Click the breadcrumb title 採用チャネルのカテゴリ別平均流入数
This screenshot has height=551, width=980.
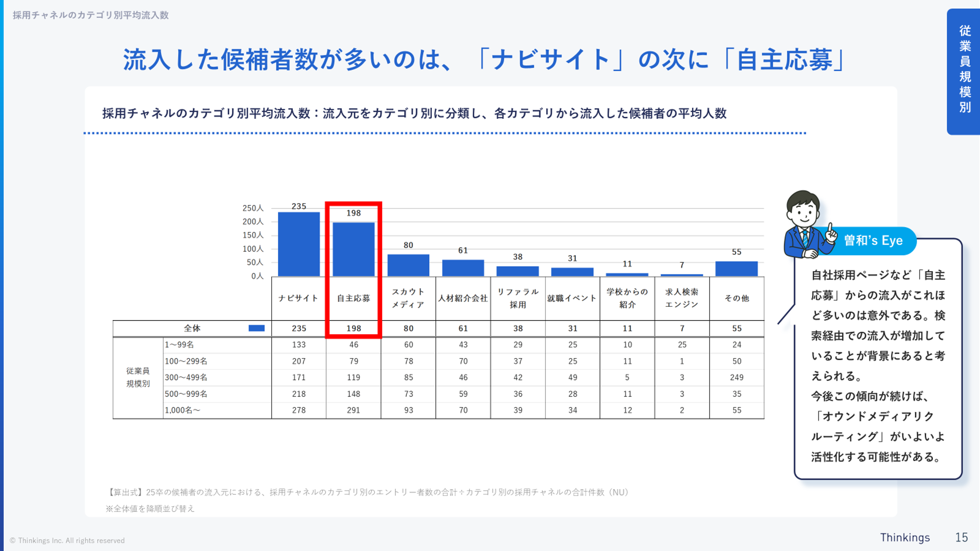[x=91, y=15]
